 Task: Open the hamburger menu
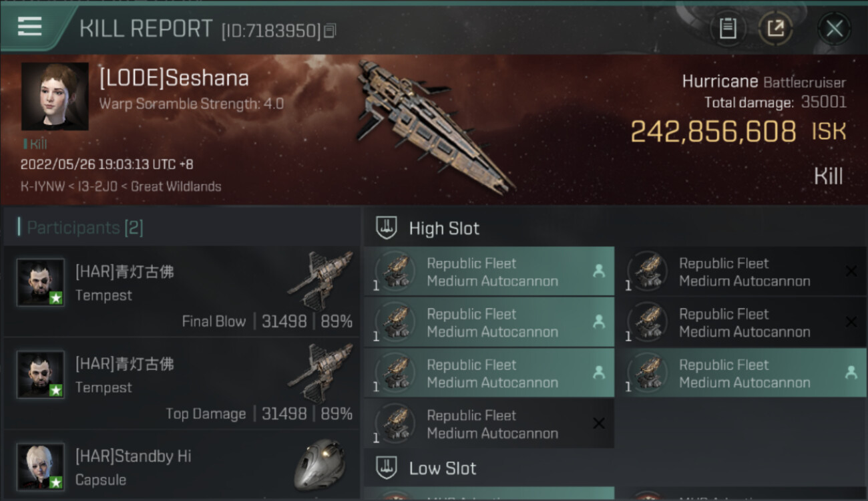click(30, 27)
